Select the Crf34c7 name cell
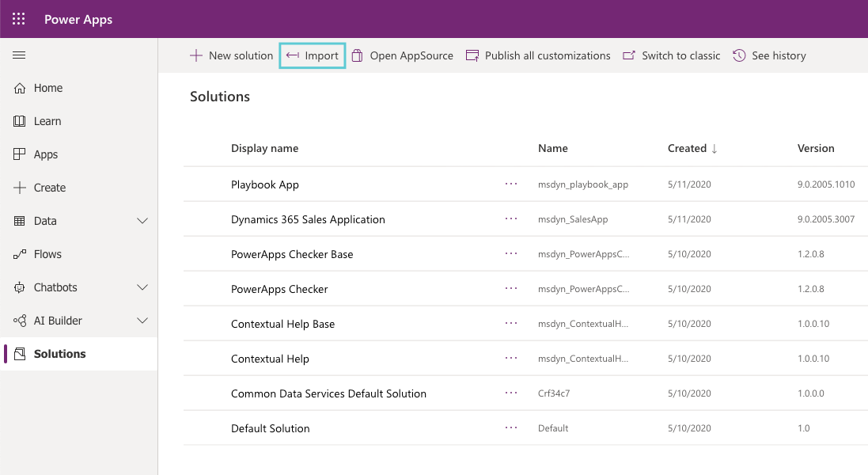Image resolution: width=868 pixels, height=475 pixels. 554,393
